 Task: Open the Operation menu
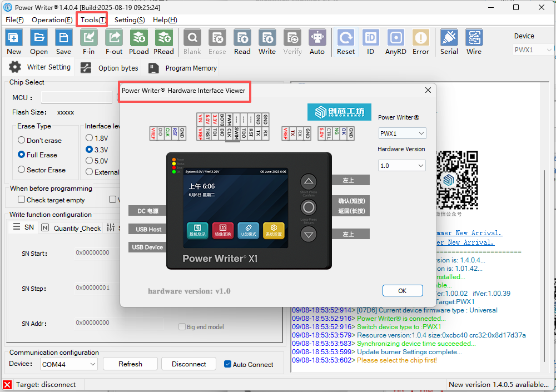(x=52, y=20)
